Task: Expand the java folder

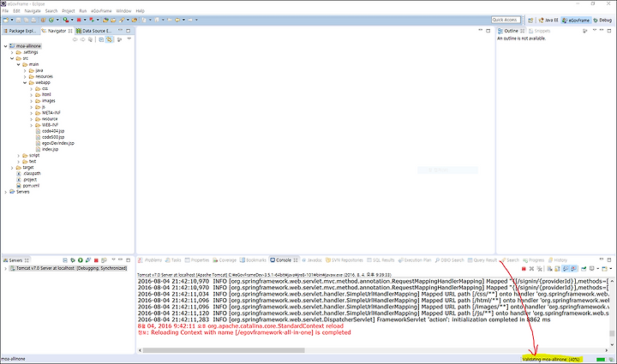Action: coord(25,70)
